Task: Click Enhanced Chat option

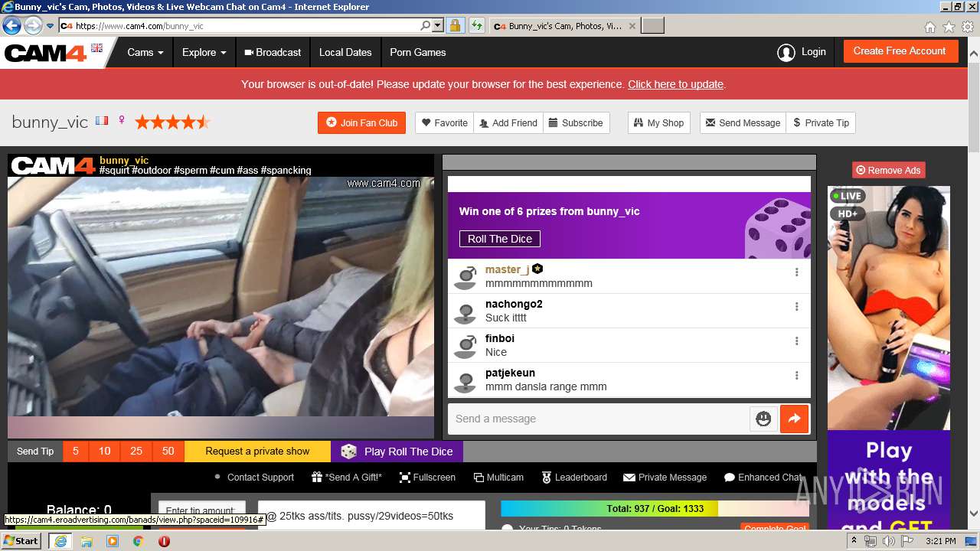Action: tap(763, 478)
